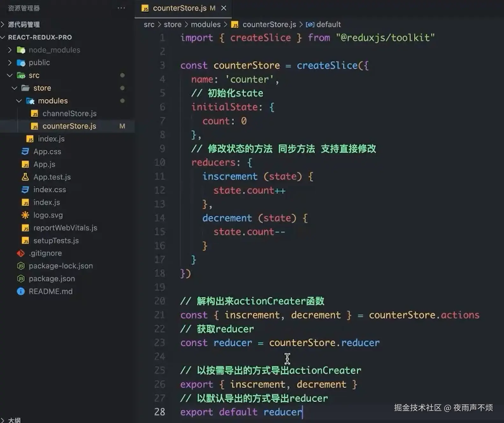Click the info icon beside README.md
This screenshot has height=423, width=504.
(x=21, y=291)
